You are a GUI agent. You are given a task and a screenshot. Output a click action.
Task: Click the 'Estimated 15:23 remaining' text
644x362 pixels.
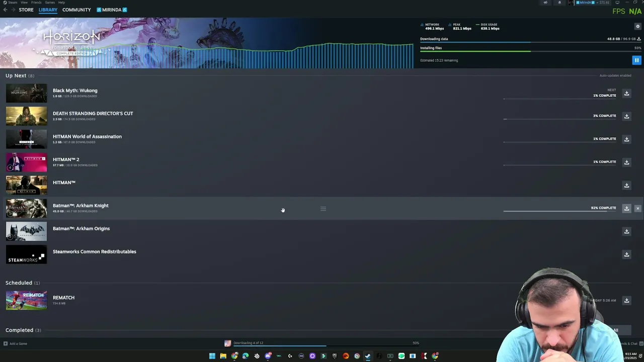point(439,60)
